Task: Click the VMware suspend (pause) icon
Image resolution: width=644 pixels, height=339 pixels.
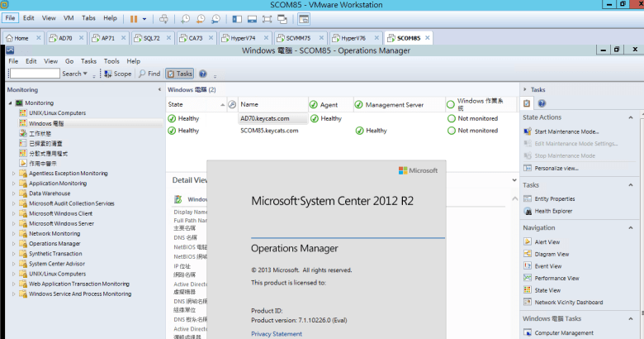Action: tap(135, 17)
